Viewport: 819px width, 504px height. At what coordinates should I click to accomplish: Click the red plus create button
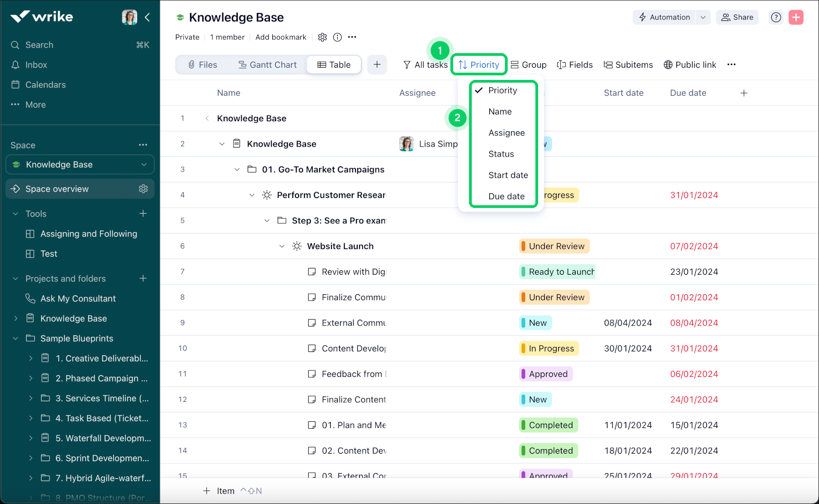coord(796,17)
